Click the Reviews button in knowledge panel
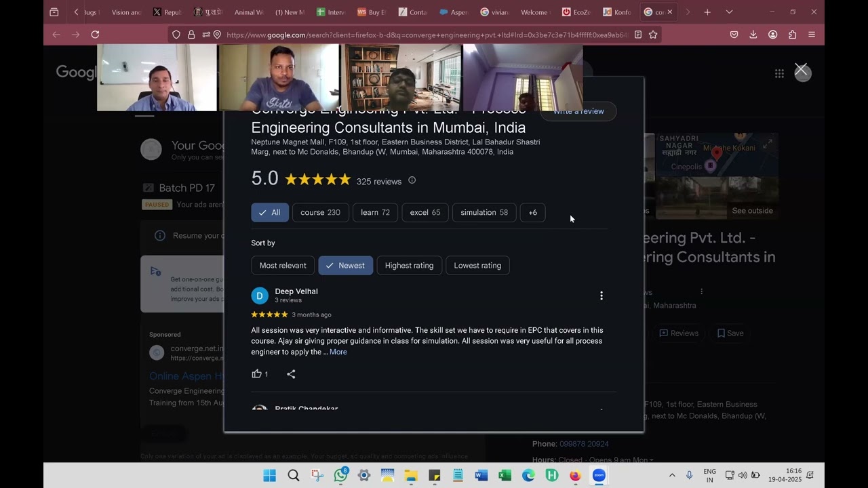This screenshot has width=868, height=488. [679, 333]
